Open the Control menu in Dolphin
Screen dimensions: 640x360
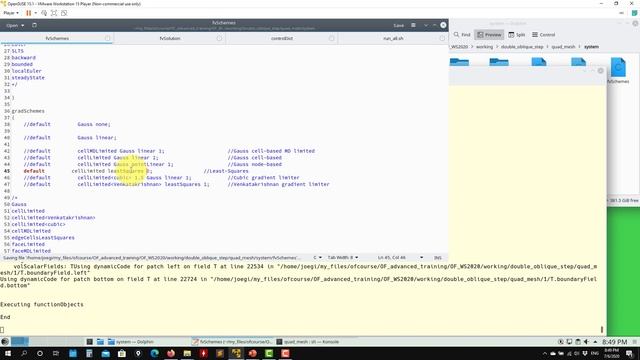tap(544, 35)
